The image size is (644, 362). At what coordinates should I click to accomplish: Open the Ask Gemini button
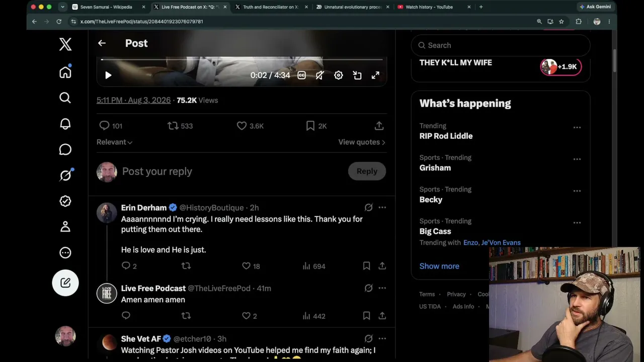coord(595,7)
